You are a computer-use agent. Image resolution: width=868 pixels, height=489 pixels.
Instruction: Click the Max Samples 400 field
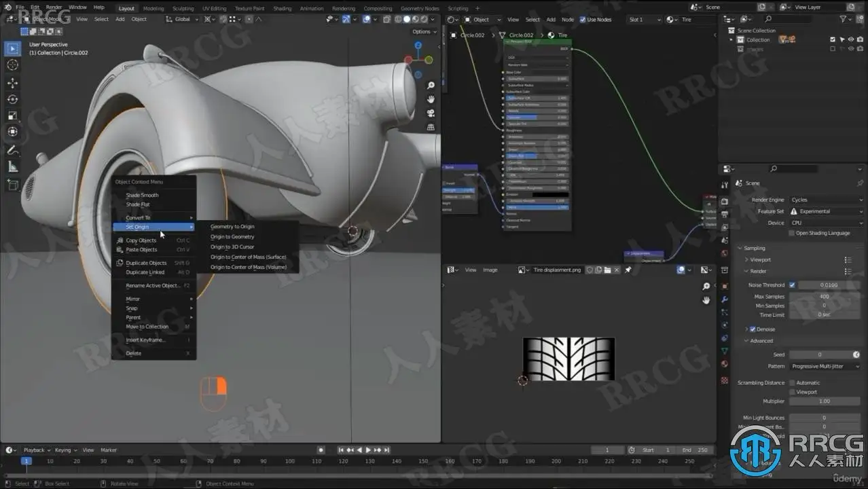pyautogui.click(x=824, y=296)
